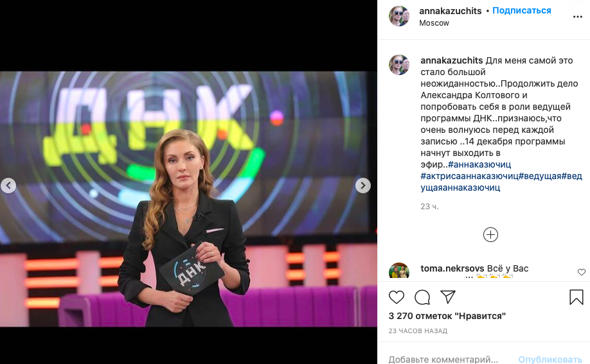This screenshot has height=364, width=590.
Task: Load more comments with the plus circle
Action: 490,235
